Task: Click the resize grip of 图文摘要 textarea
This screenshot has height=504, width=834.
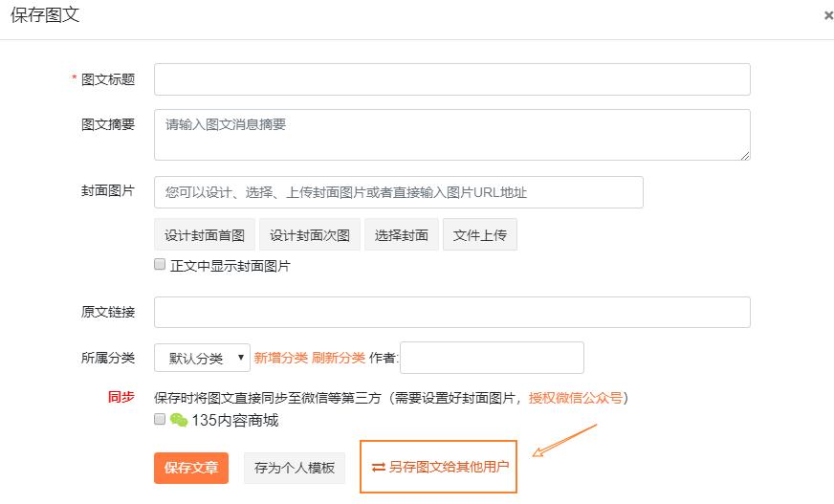Action: (x=745, y=155)
